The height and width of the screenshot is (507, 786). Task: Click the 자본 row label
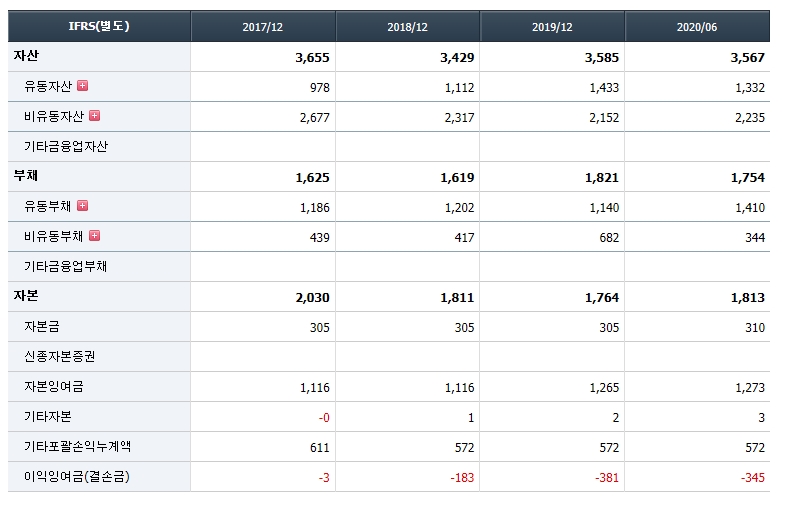point(26,296)
